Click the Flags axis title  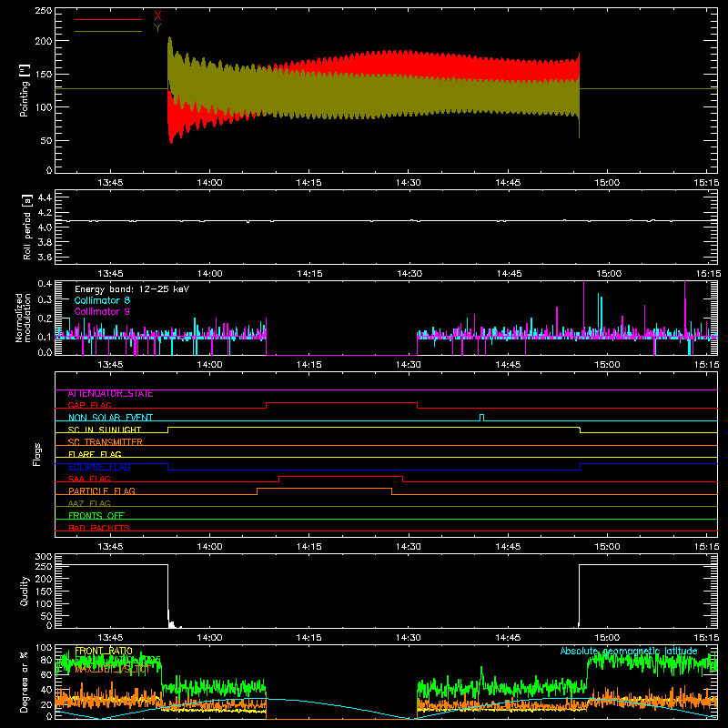(x=37, y=454)
